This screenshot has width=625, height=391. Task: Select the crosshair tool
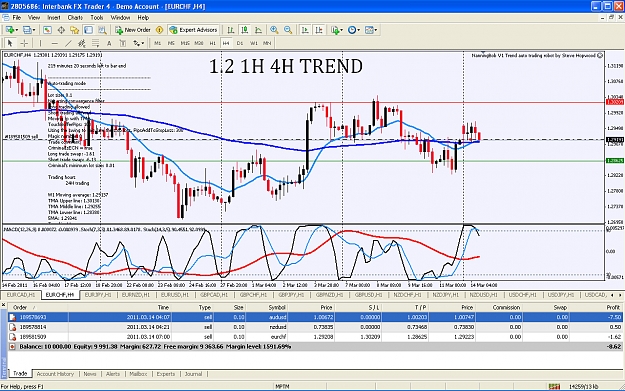24,43
